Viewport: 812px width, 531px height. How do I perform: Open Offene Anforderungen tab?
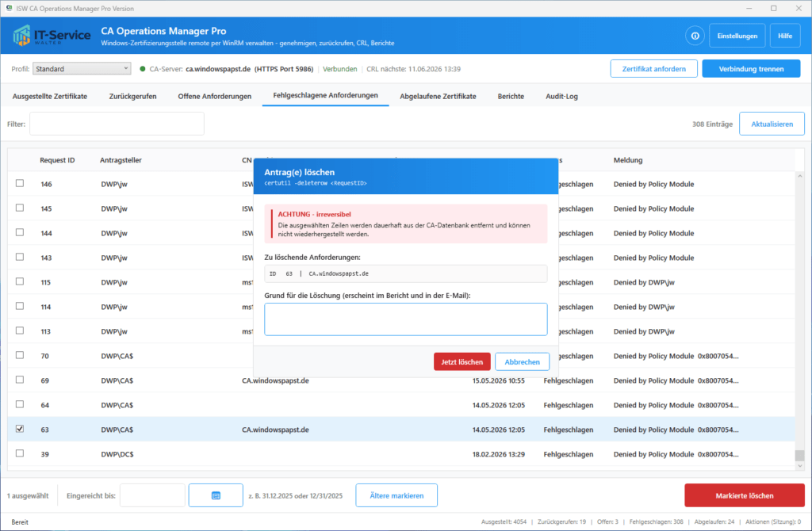[214, 96]
